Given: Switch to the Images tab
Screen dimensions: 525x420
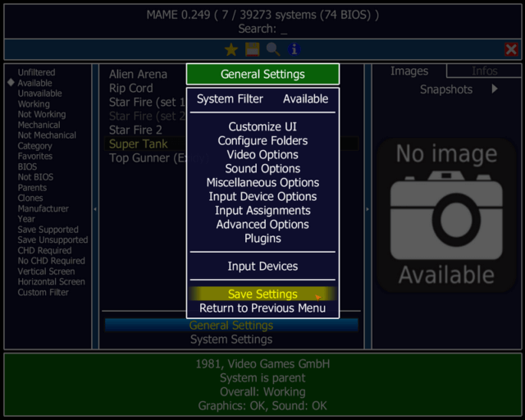Looking at the screenshot, I should [x=409, y=71].
